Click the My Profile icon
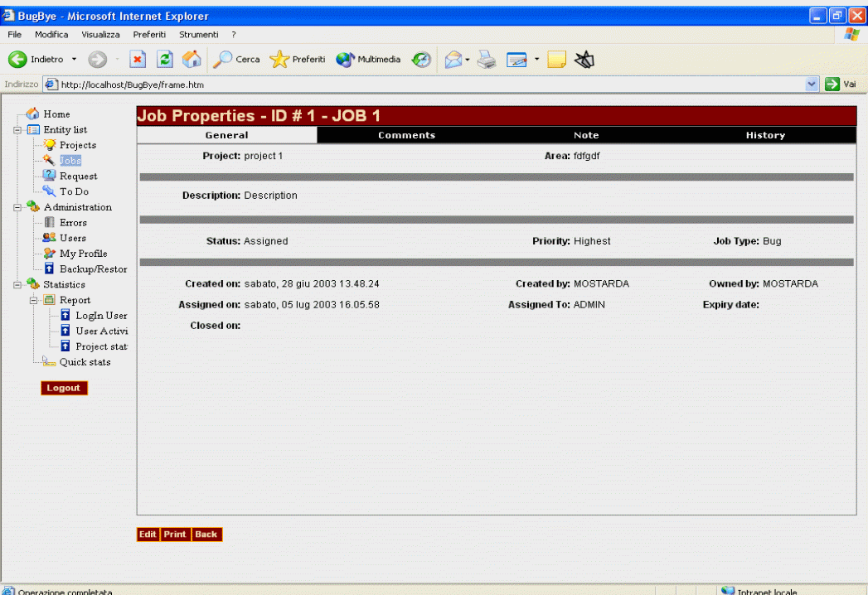868x595 pixels. (49, 254)
